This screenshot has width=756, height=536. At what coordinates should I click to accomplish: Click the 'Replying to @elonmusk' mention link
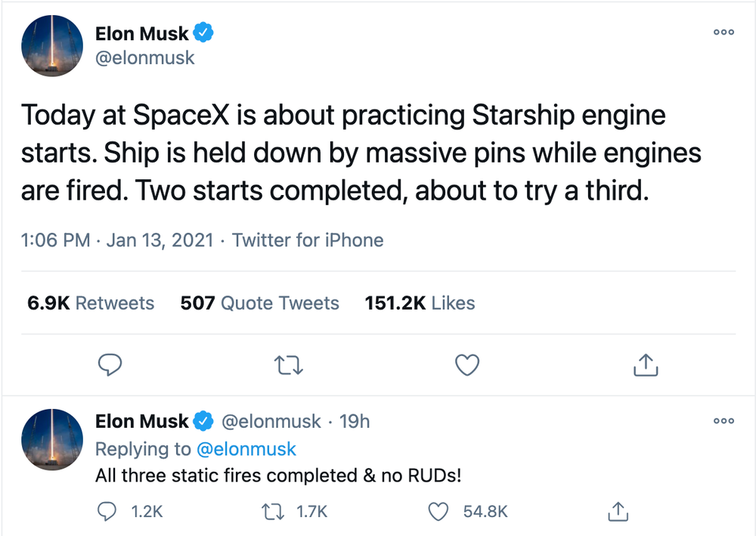[246, 449]
